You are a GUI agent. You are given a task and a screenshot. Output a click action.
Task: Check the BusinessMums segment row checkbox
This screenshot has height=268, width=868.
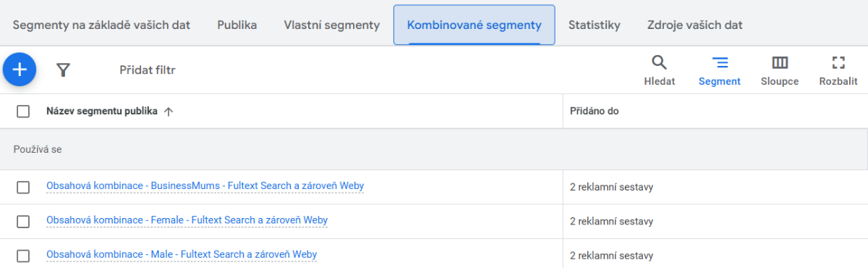pos(23,187)
